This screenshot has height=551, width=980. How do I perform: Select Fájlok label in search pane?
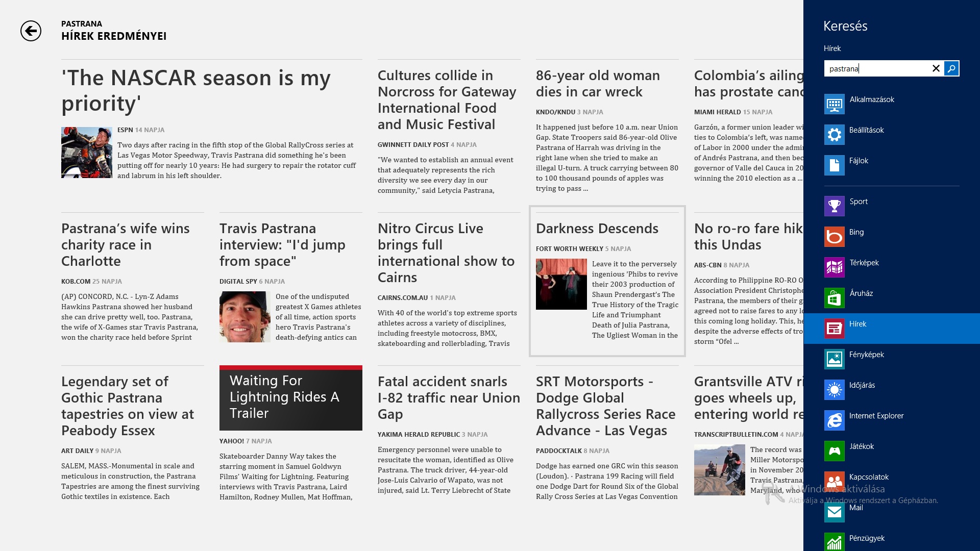[859, 161]
